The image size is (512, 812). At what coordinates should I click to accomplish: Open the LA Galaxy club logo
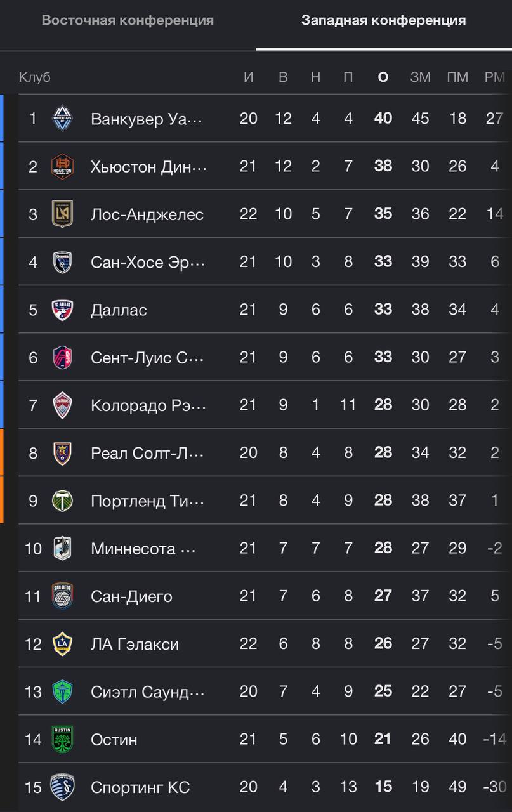click(x=62, y=644)
